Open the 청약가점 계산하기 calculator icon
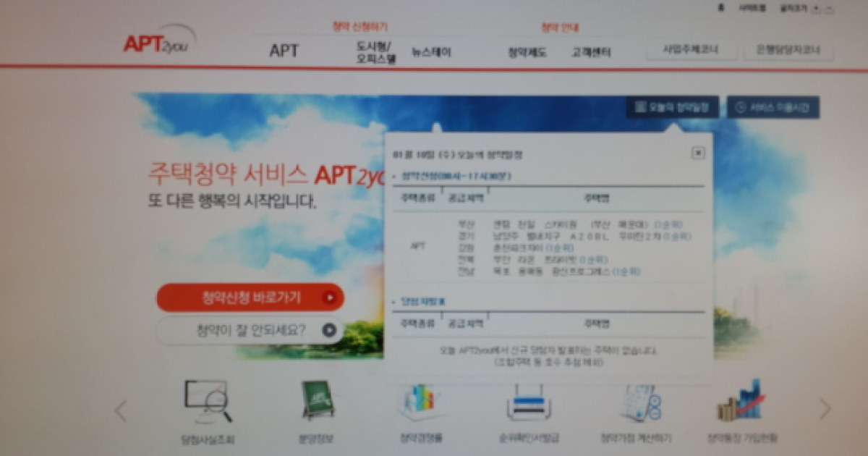Viewport: 868px width, 456px height. click(x=641, y=402)
